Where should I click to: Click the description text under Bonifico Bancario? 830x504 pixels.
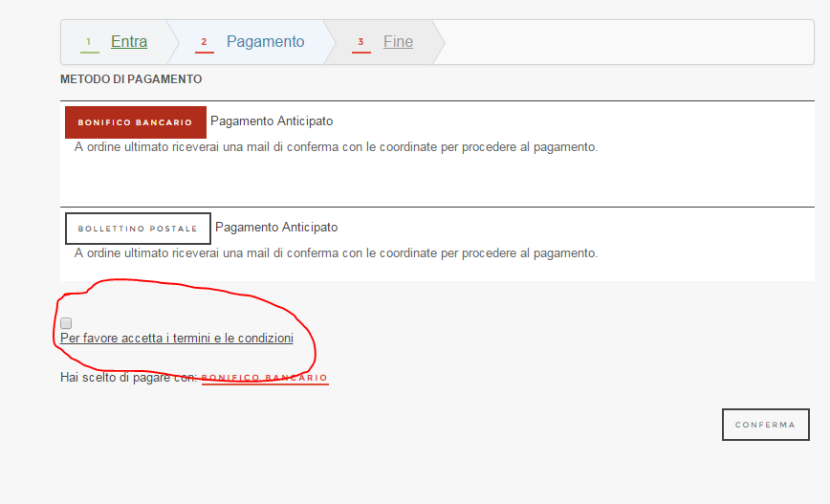pyautogui.click(x=337, y=147)
